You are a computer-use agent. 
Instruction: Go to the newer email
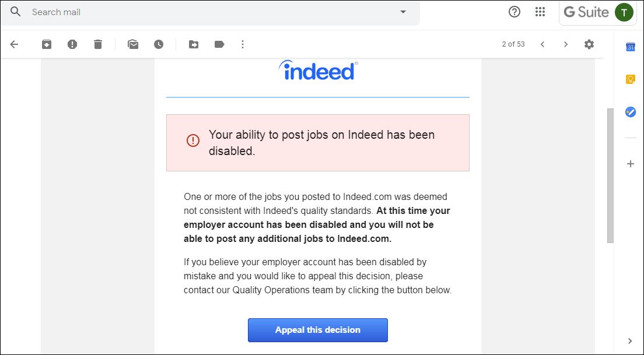[x=542, y=44]
